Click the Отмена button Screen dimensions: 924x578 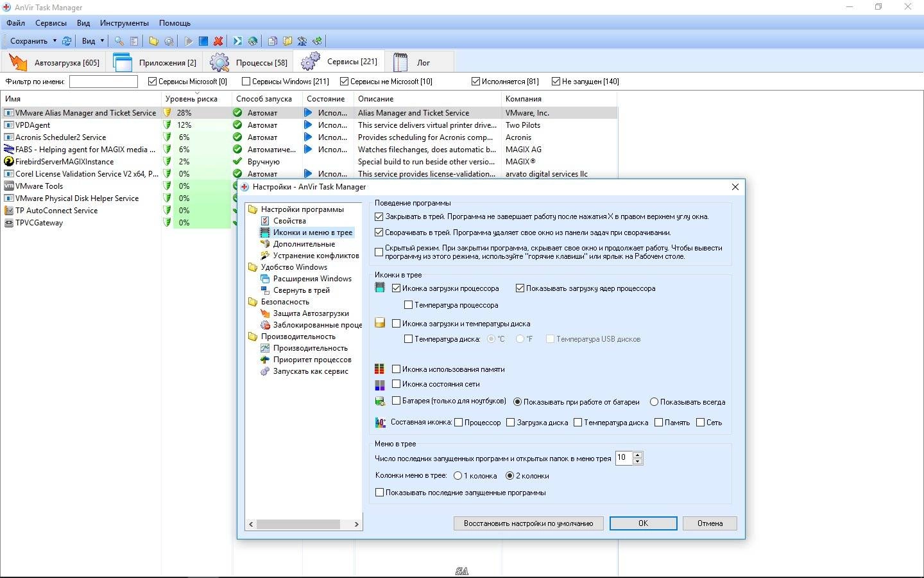point(710,523)
